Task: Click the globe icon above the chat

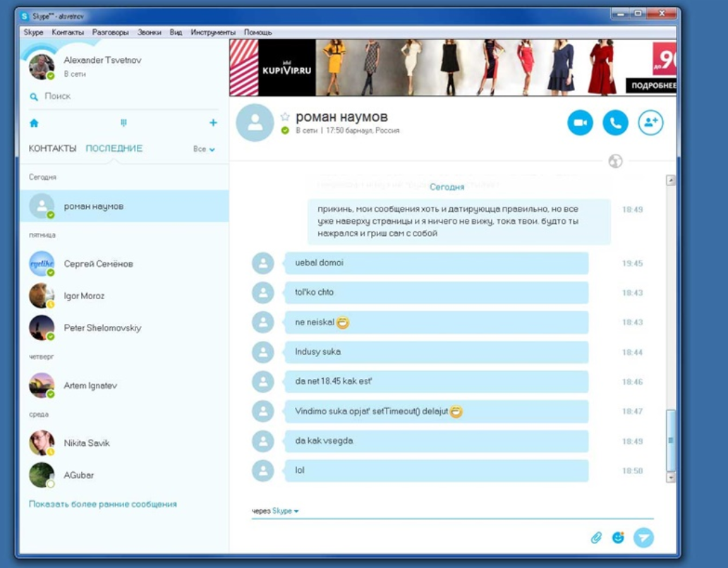Action: coord(615,161)
